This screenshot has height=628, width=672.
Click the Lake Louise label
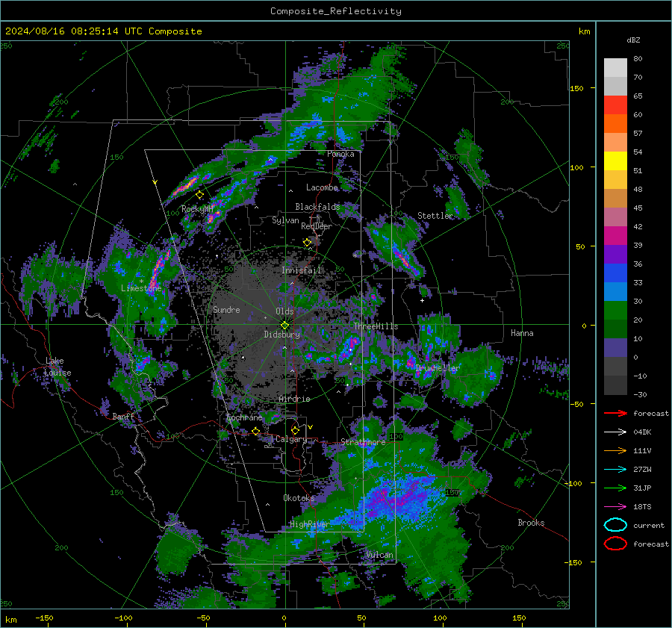(57, 367)
